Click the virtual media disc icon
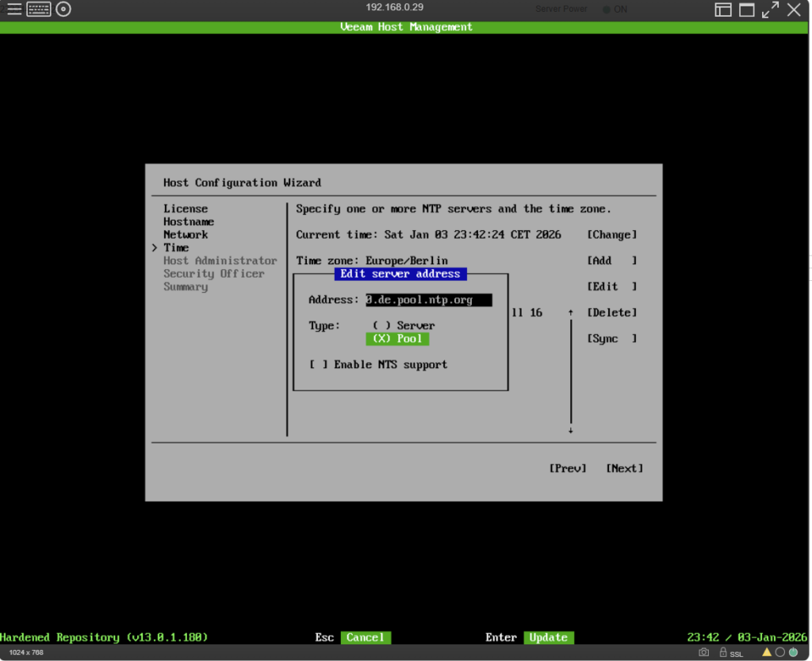The image size is (812, 661). tap(63, 10)
